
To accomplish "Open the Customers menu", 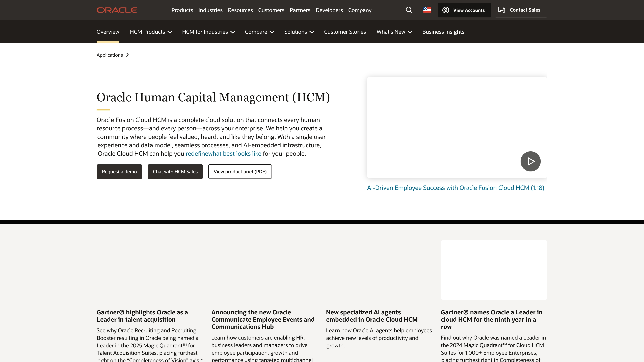I will pos(271,10).
